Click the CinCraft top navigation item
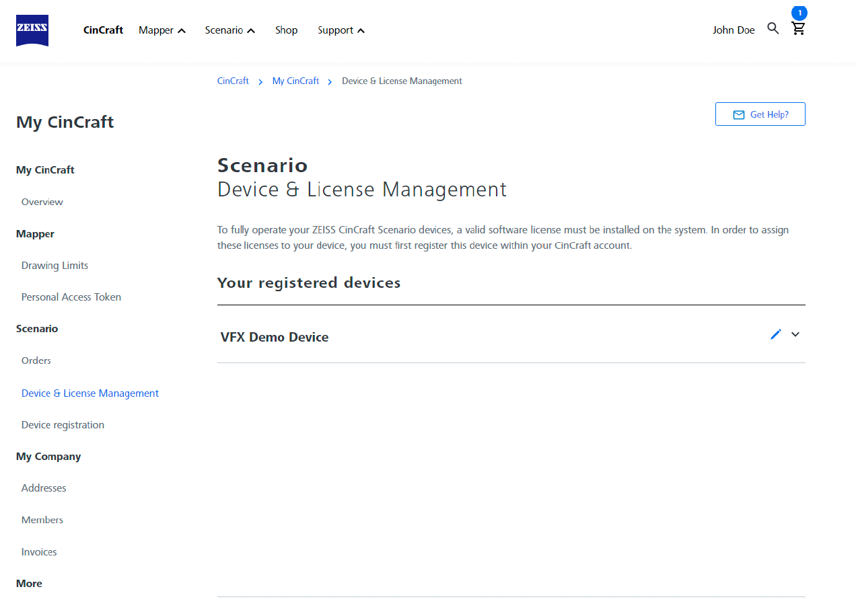 pos(103,30)
